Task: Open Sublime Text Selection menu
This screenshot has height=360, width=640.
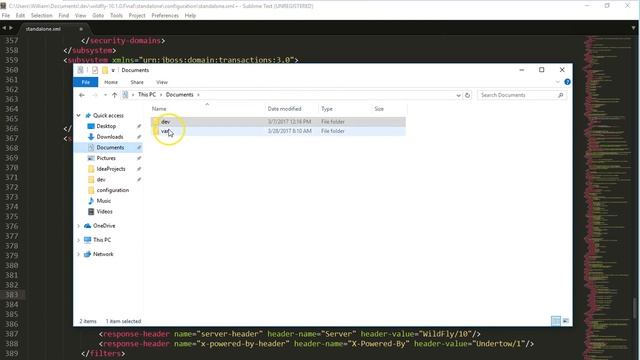Action: point(42,16)
